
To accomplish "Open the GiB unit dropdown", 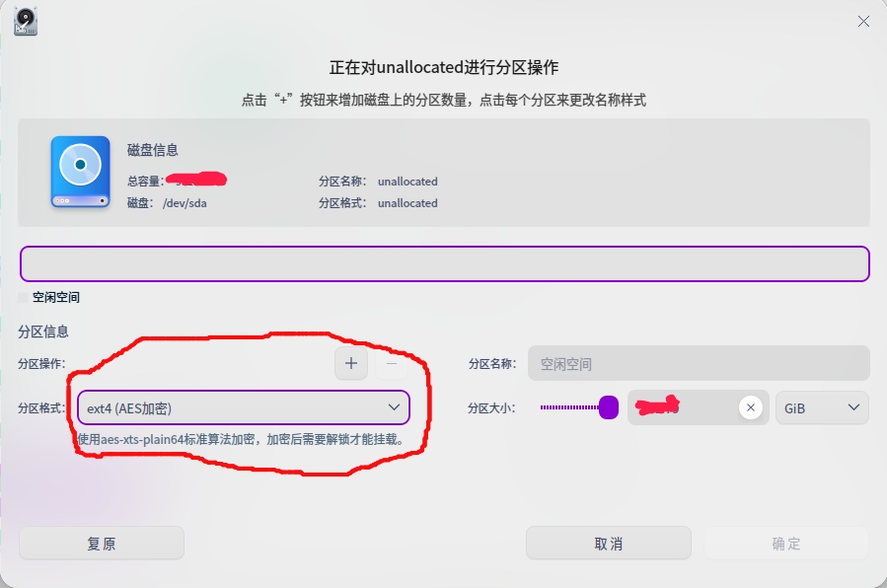I will coord(822,407).
